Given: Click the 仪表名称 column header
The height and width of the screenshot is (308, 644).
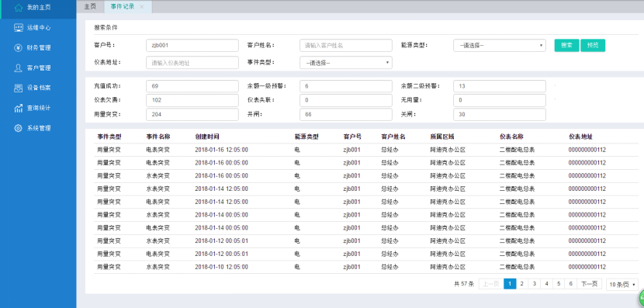Looking at the screenshot, I should tap(511, 137).
